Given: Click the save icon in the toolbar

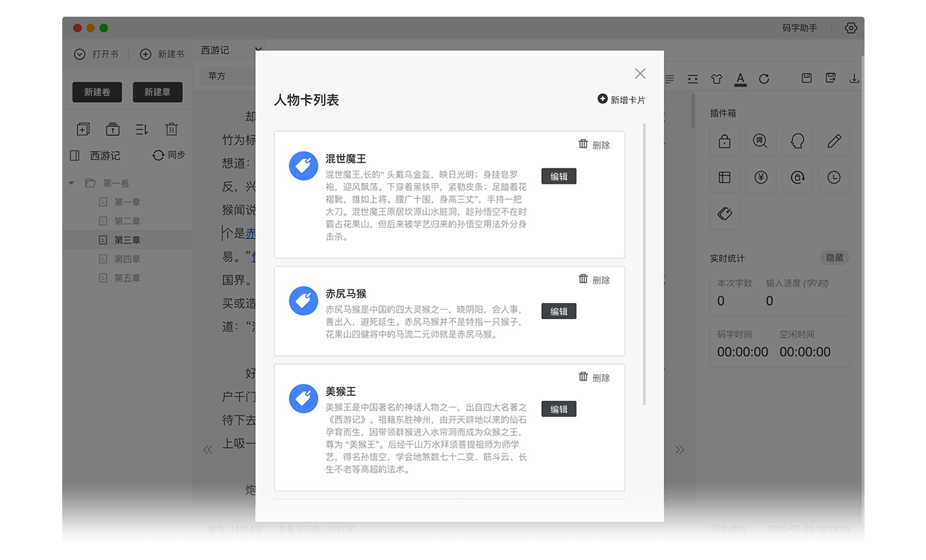Looking at the screenshot, I should tap(806, 77).
